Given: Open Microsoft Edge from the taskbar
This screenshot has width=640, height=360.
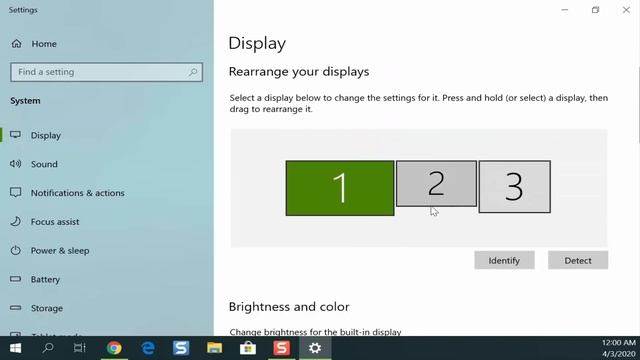Looking at the screenshot, I should point(148,348).
